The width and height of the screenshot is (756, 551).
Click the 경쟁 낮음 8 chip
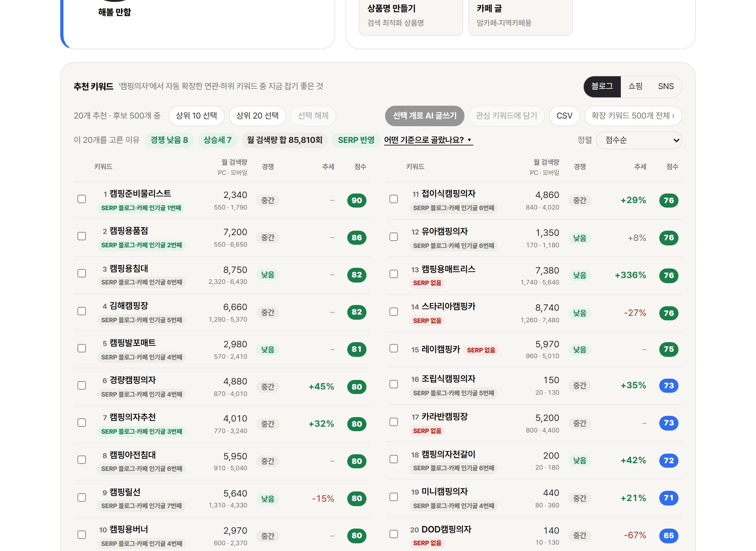pyautogui.click(x=169, y=140)
